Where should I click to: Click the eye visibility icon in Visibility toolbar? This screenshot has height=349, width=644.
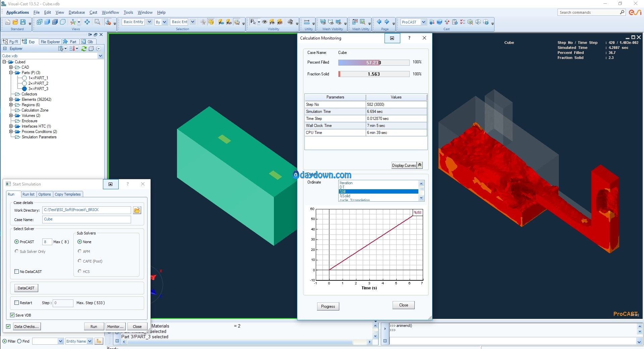pos(265,22)
